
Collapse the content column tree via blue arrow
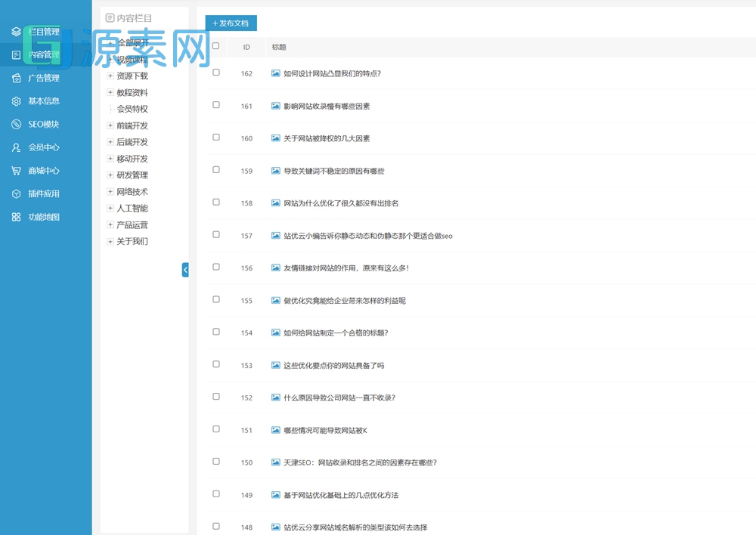tap(185, 270)
